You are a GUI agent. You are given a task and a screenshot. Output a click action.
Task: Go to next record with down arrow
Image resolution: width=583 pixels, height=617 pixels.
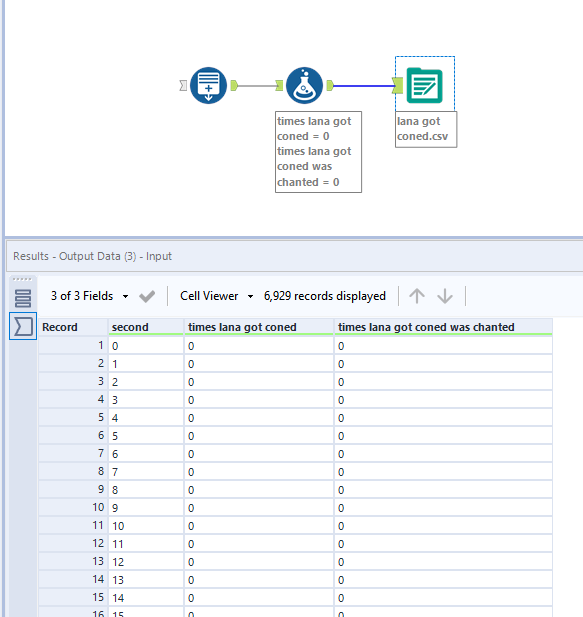445,296
